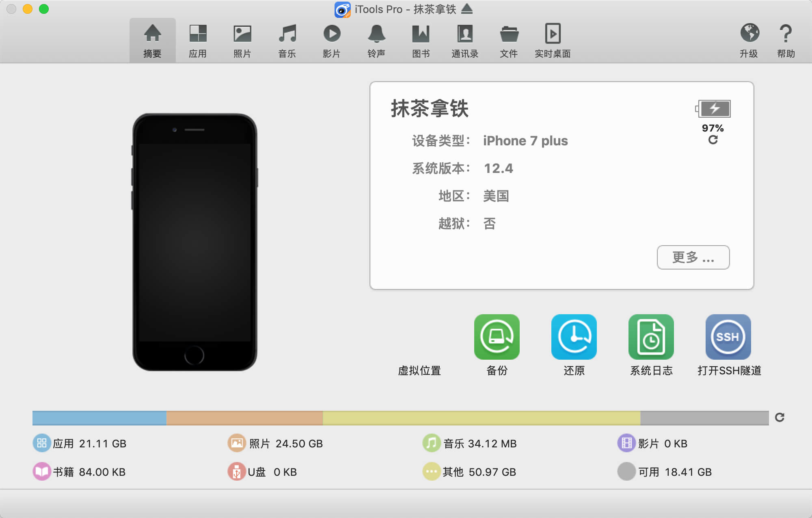Click the 影片 storage legend icon
812x518 pixels.
pos(626,443)
